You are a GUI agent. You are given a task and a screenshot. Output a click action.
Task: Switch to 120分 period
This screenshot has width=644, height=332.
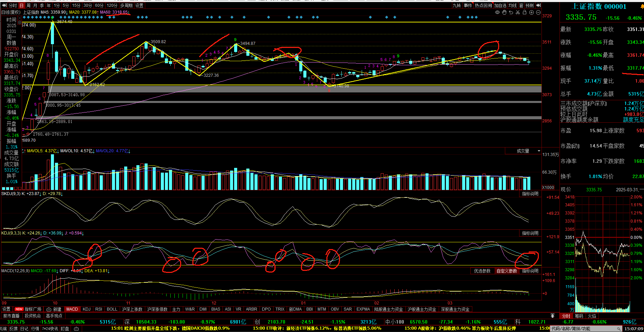click(112, 5)
